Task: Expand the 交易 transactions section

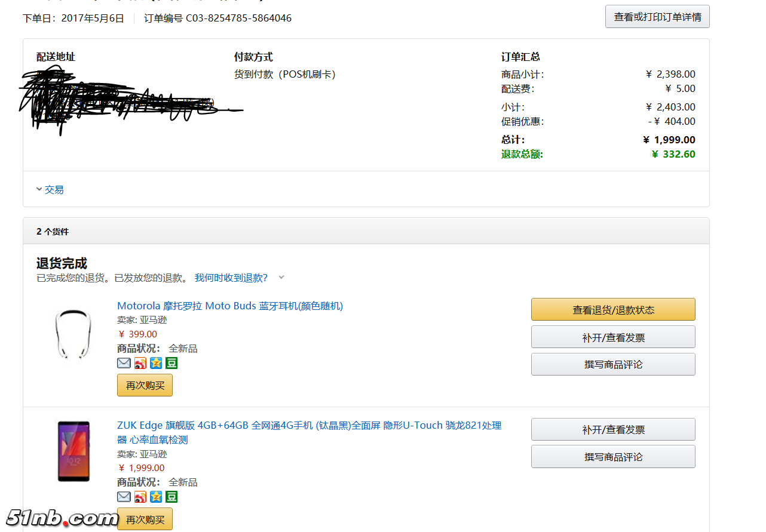Action: [x=50, y=189]
